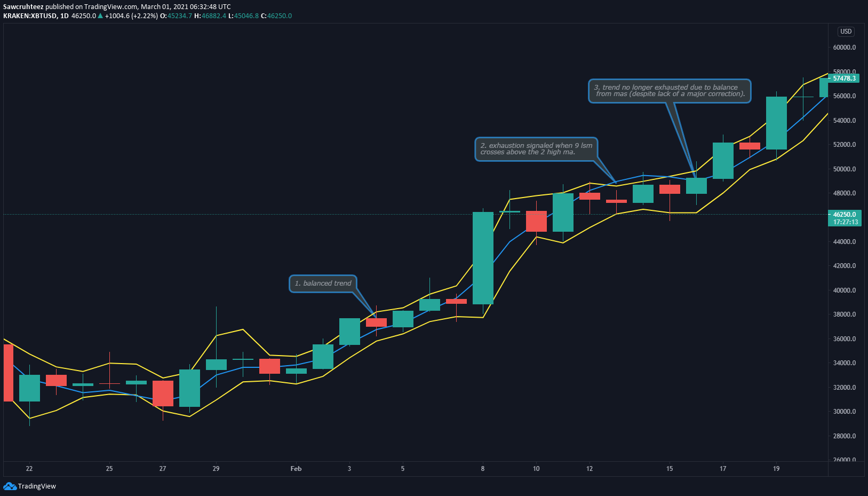This screenshot has width=868, height=496.
Task: Click the date label 19 on time axis
Action: click(x=776, y=469)
